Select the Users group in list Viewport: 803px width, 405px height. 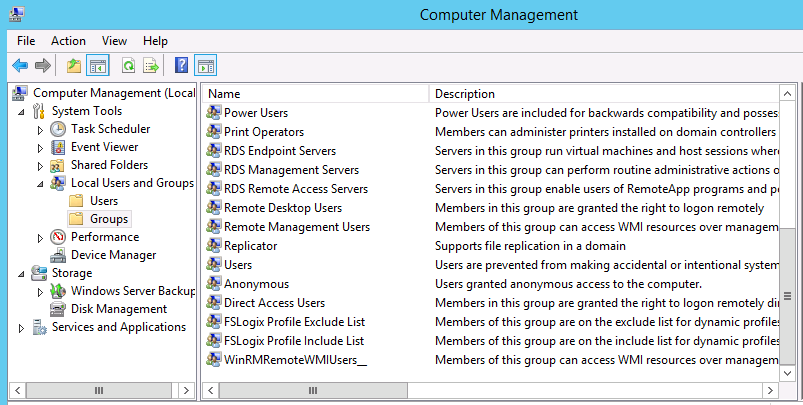click(x=238, y=265)
